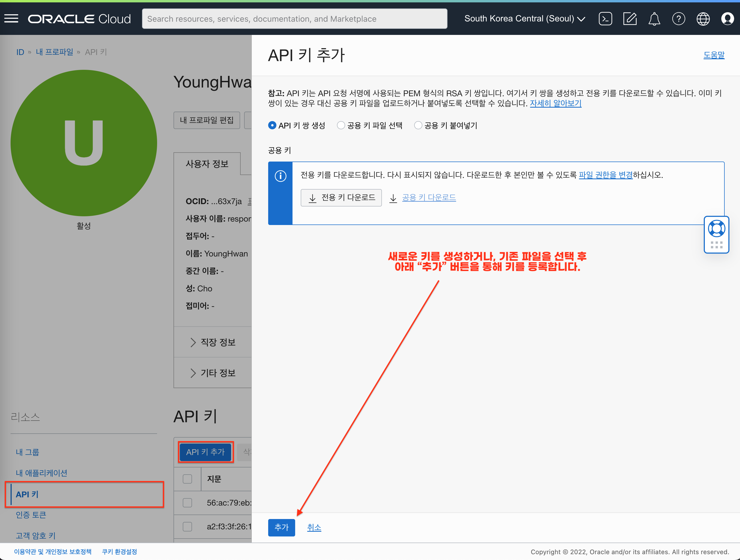Click the fingerprint 56:ac:79:eb row text
Viewport: 740px width, 560px height.
click(x=229, y=502)
